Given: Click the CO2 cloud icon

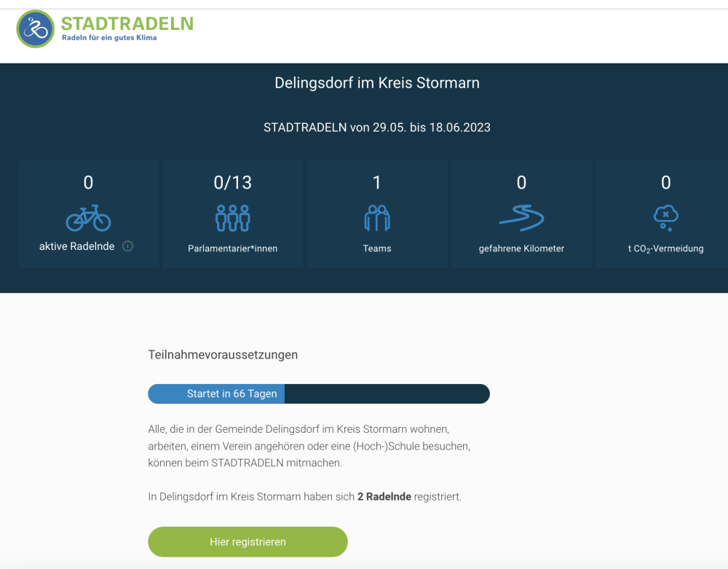Looking at the screenshot, I should pos(665,216).
